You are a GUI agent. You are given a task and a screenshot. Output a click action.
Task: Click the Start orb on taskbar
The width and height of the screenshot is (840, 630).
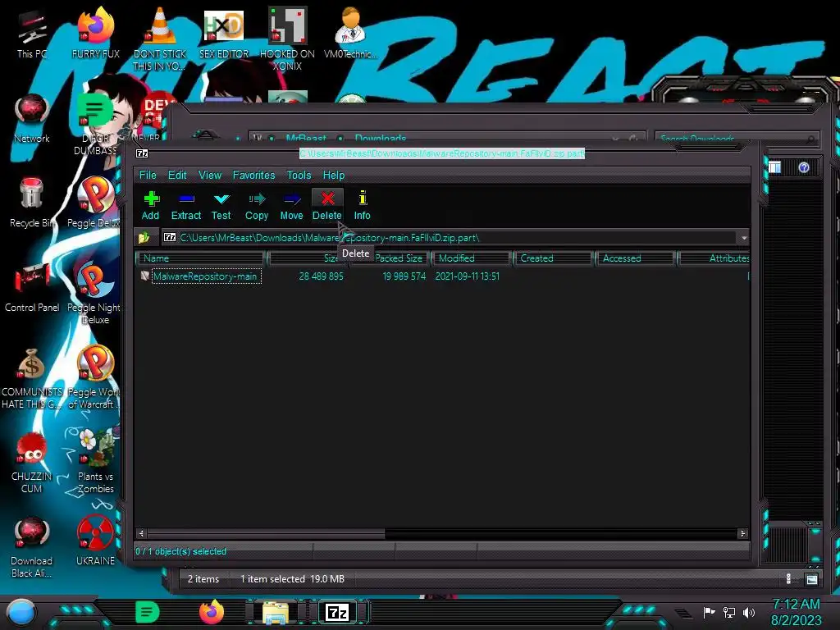tap(21, 612)
